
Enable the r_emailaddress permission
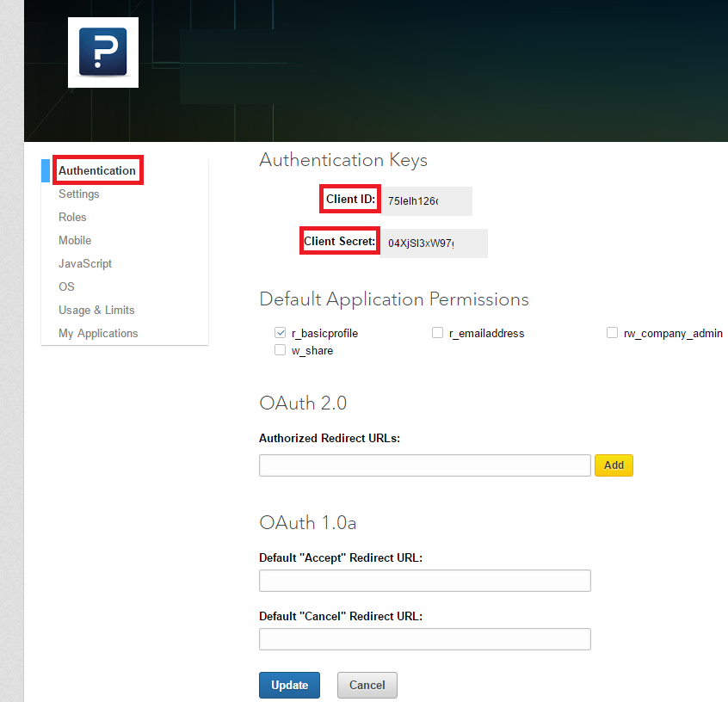coord(437,332)
